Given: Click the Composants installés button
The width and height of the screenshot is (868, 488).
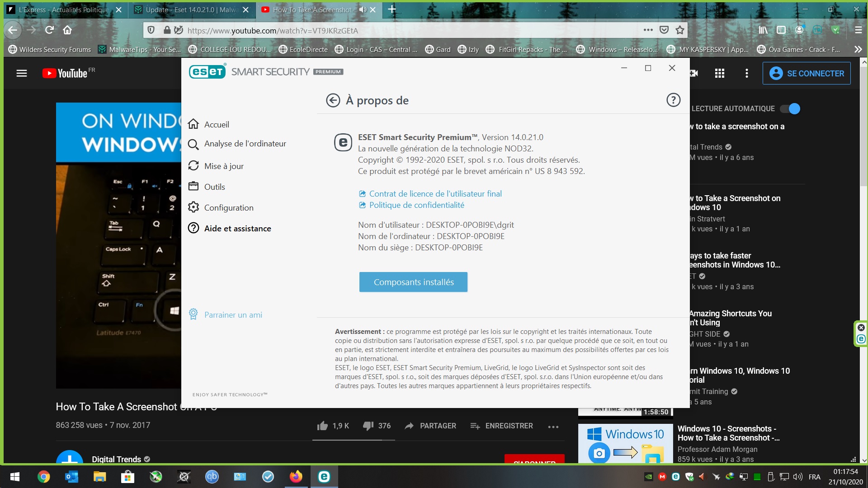Looking at the screenshot, I should pos(413,282).
